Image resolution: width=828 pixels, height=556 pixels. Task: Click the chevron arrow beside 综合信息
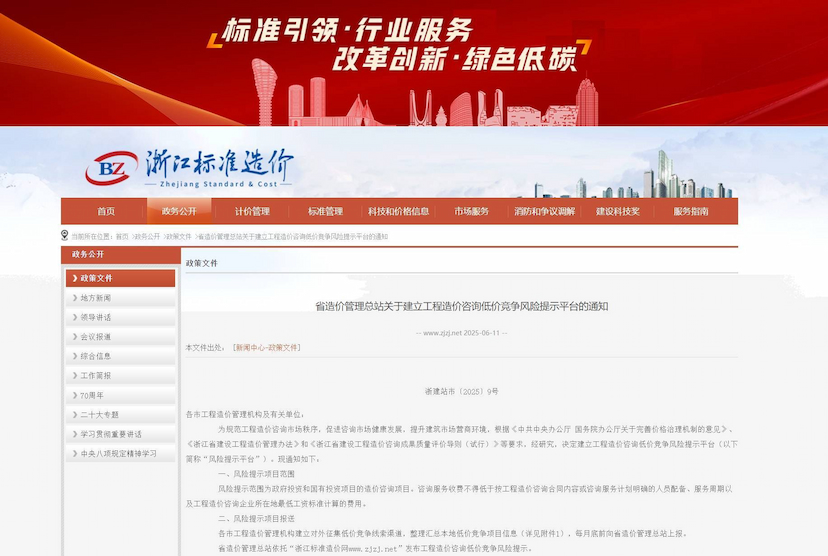[x=75, y=356]
